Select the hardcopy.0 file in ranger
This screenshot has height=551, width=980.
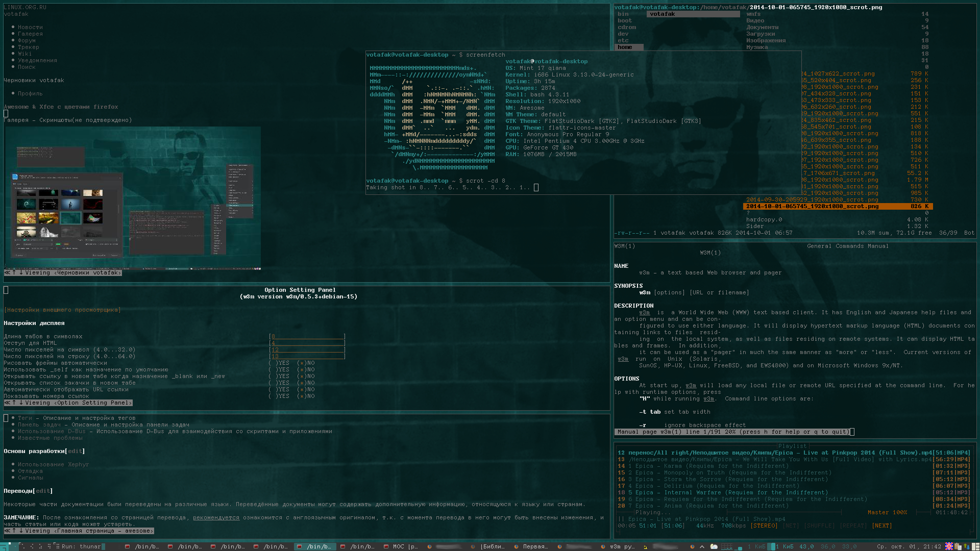(x=764, y=220)
